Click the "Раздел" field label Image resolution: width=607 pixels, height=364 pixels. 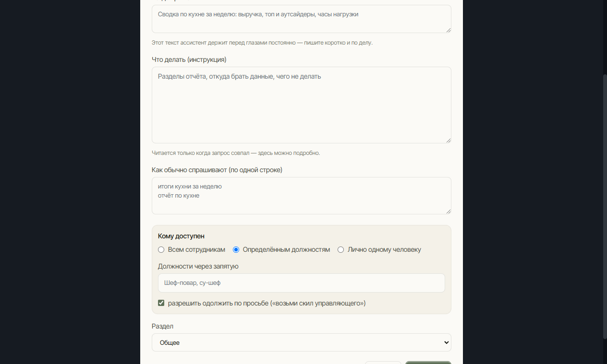coord(162,326)
